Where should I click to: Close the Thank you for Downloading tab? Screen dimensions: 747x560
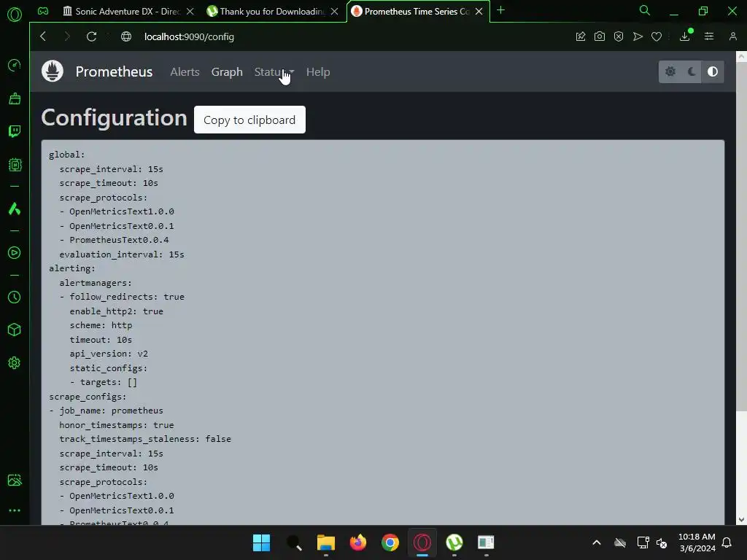click(x=334, y=12)
